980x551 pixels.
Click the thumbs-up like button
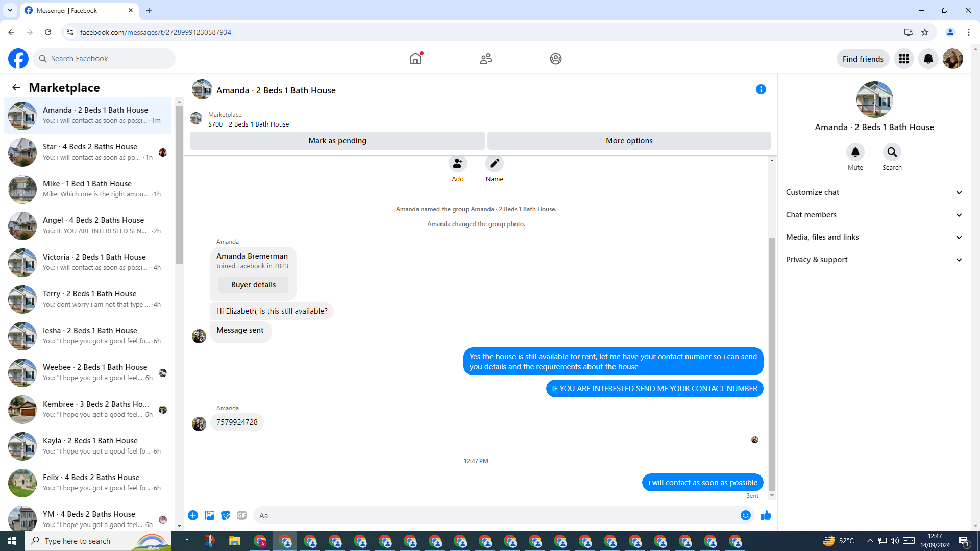pos(766,516)
